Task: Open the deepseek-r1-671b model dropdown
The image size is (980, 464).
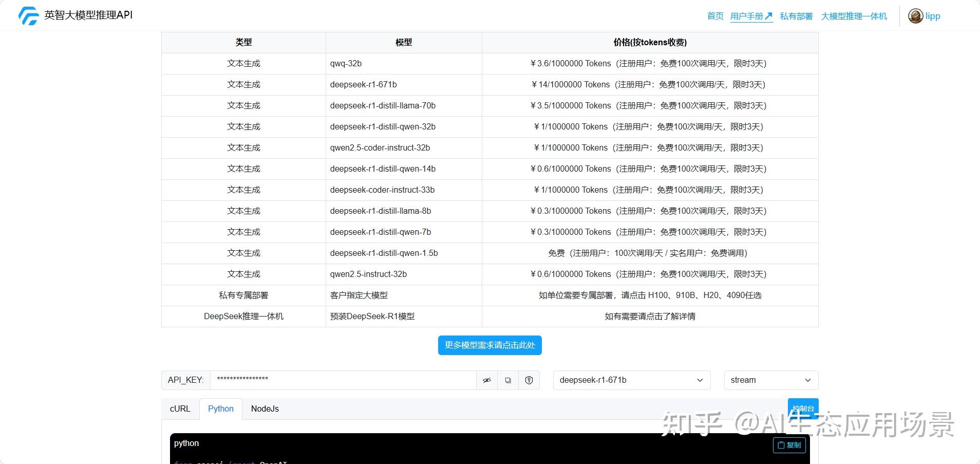Action: pos(631,380)
